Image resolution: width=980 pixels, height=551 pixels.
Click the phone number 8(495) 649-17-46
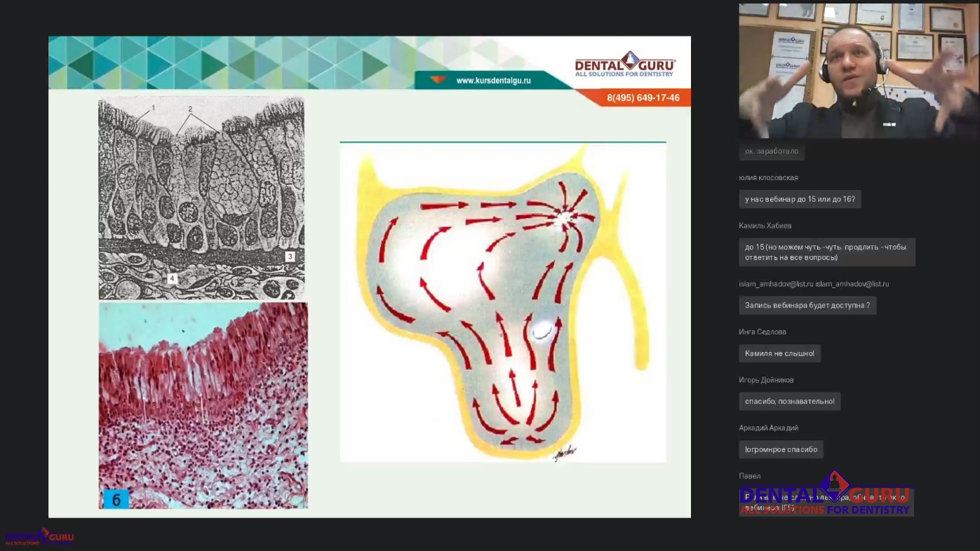(643, 97)
